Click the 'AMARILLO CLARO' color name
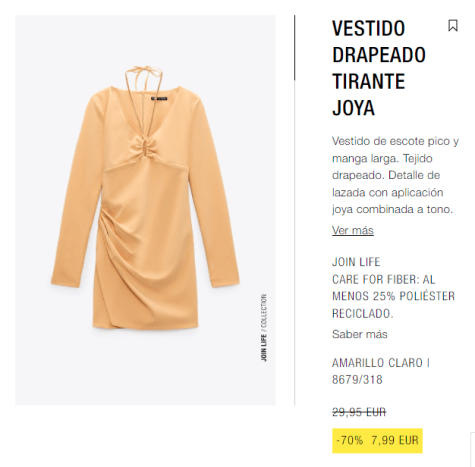The image size is (475, 467). pyautogui.click(x=377, y=363)
